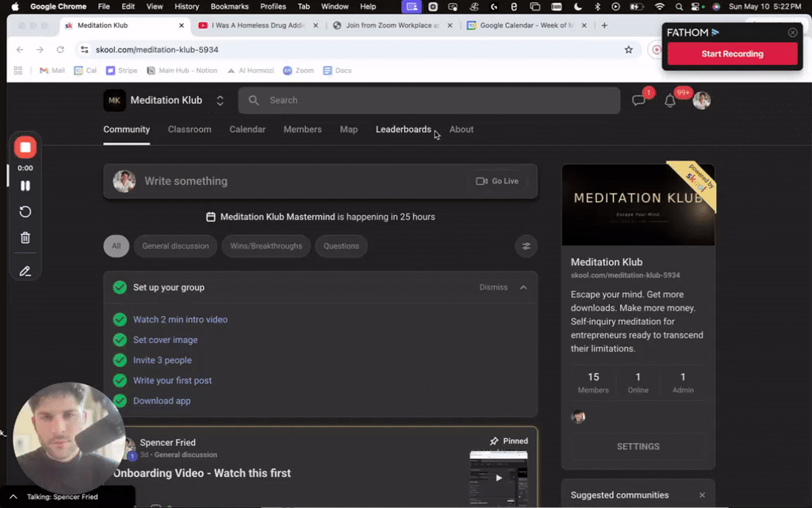Open the profile avatar menu in Skool header

pos(702,101)
